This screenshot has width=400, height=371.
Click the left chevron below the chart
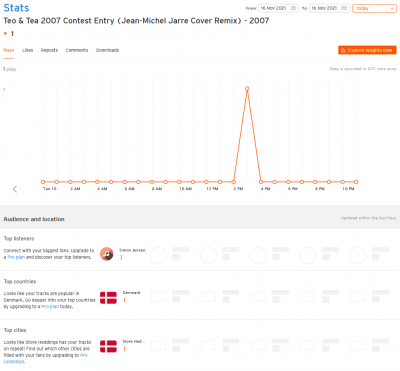(15, 189)
